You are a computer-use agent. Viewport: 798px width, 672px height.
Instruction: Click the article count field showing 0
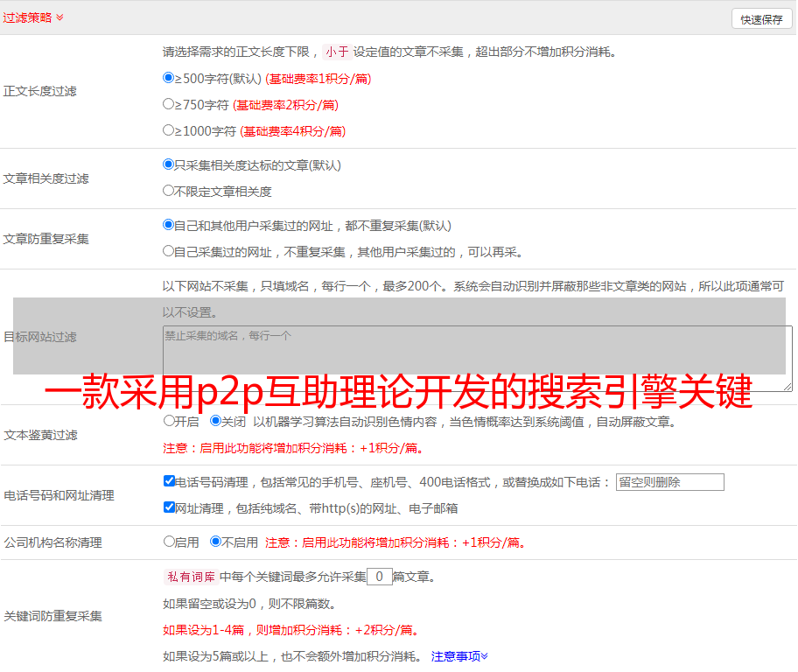pyautogui.click(x=380, y=577)
